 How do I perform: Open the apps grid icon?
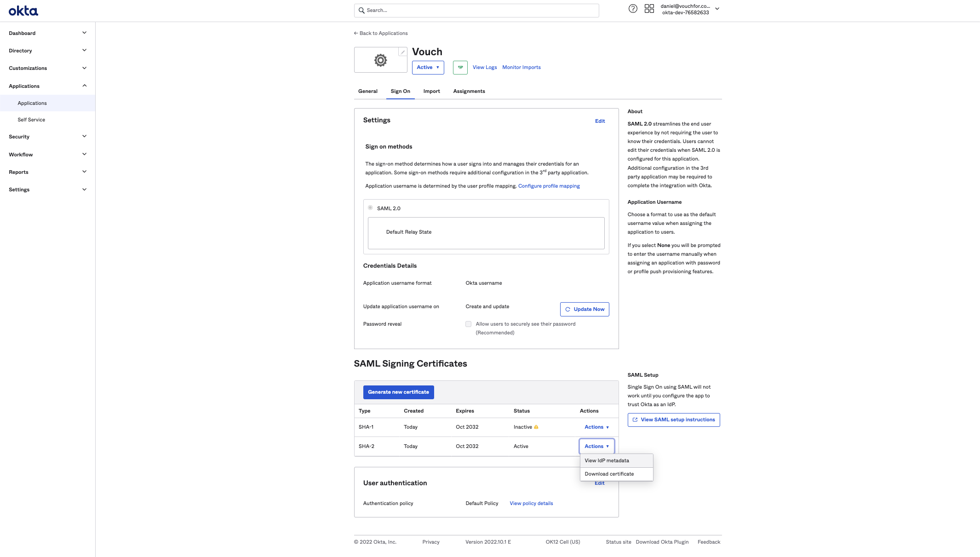pyautogui.click(x=649, y=9)
